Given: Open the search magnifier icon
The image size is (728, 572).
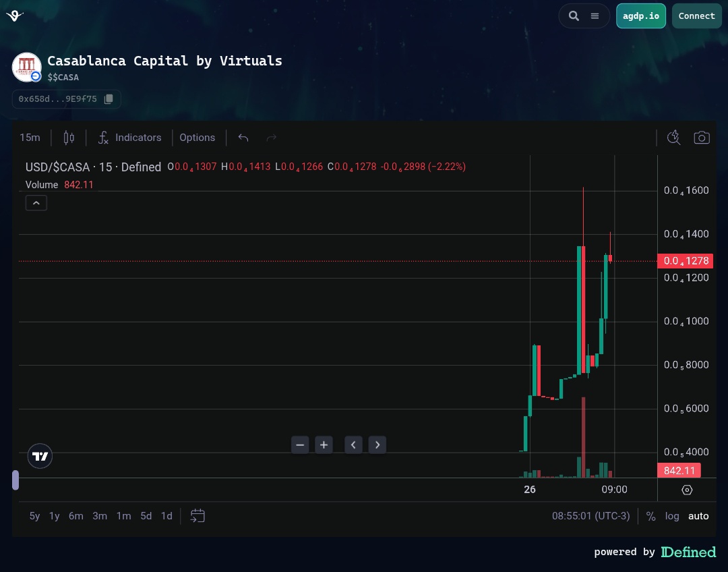Looking at the screenshot, I should 574,16.
